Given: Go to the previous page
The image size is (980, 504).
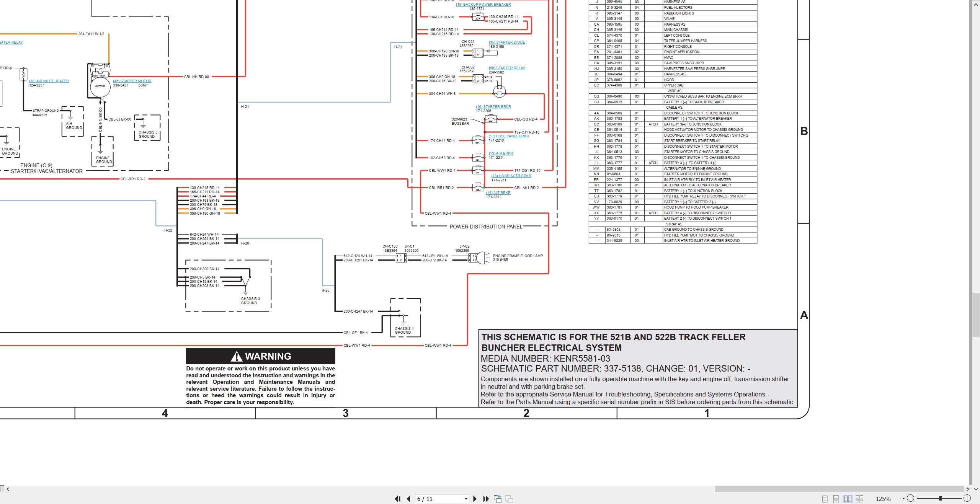Looking at the screenshot, I should tap(408, 499).
